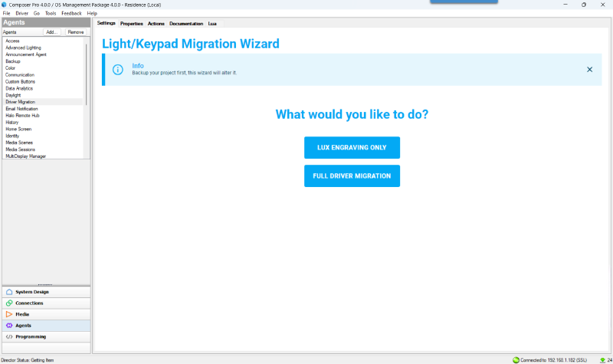Select the Halo Remote Hub agent
This screenshot has height=364, width=613.
(22, 116)
